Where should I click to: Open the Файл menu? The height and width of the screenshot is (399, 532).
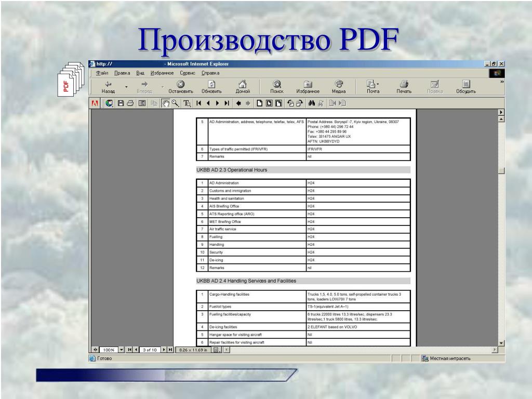(102, 73)
